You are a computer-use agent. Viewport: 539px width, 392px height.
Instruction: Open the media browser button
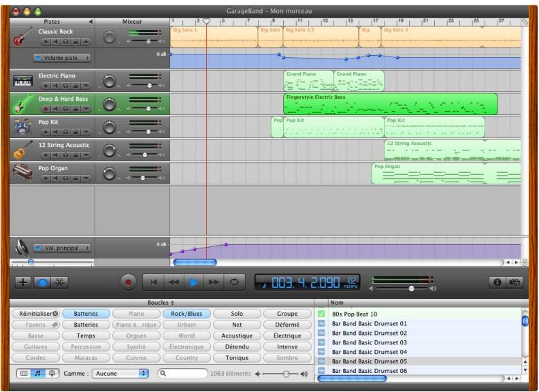click(x=514, y=282)
